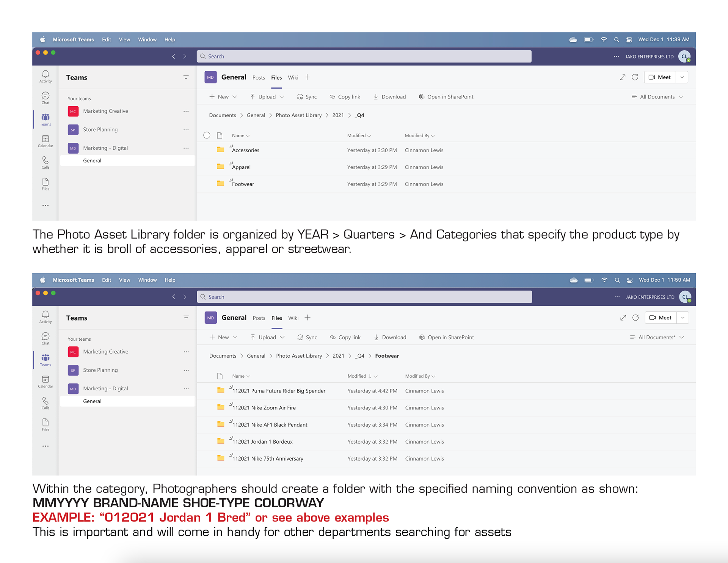Screen dimensions: 728x563
Task: Click Wi-Fi icon in lower macOS menu bar
Action: click(x=604, y=280)
